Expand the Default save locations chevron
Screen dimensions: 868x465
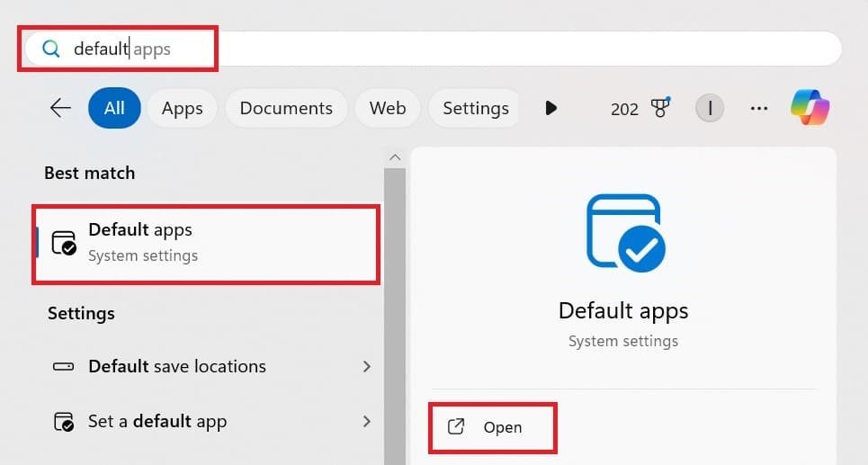pyautogui.click(x=366, y=367)
